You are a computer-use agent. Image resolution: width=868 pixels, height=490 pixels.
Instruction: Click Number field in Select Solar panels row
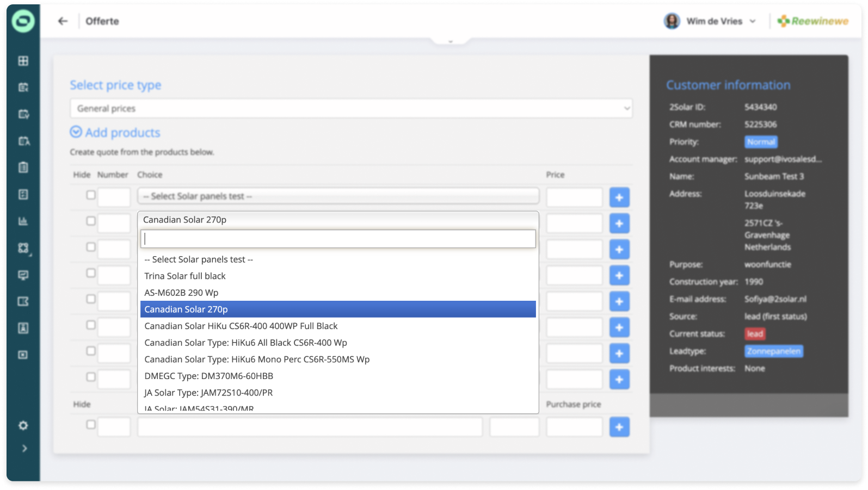[x=114, y=197]
